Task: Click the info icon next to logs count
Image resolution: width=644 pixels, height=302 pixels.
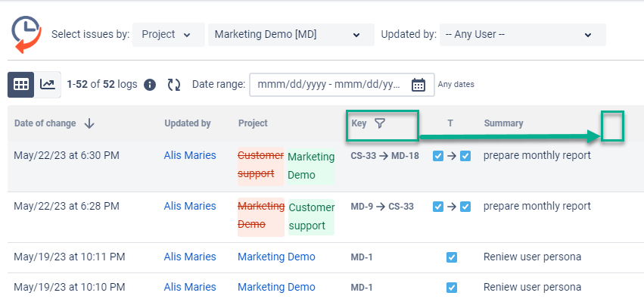Action: (150, 85)
